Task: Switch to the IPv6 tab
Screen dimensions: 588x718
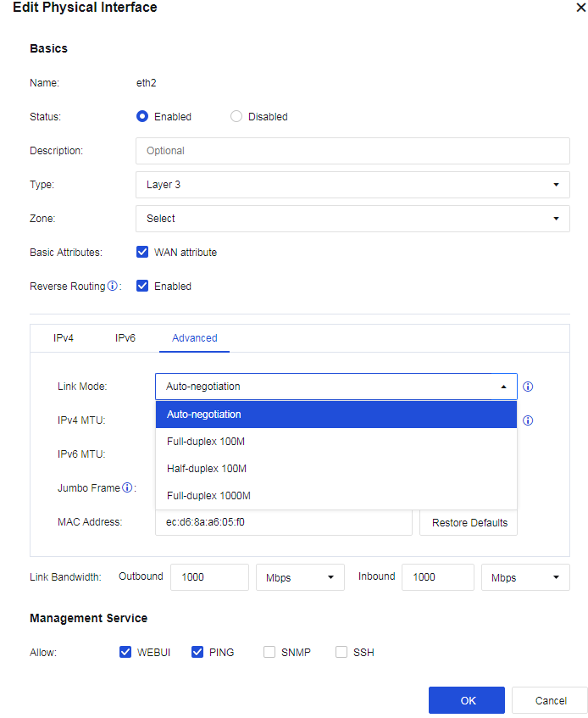Action: tap(125, 338)
